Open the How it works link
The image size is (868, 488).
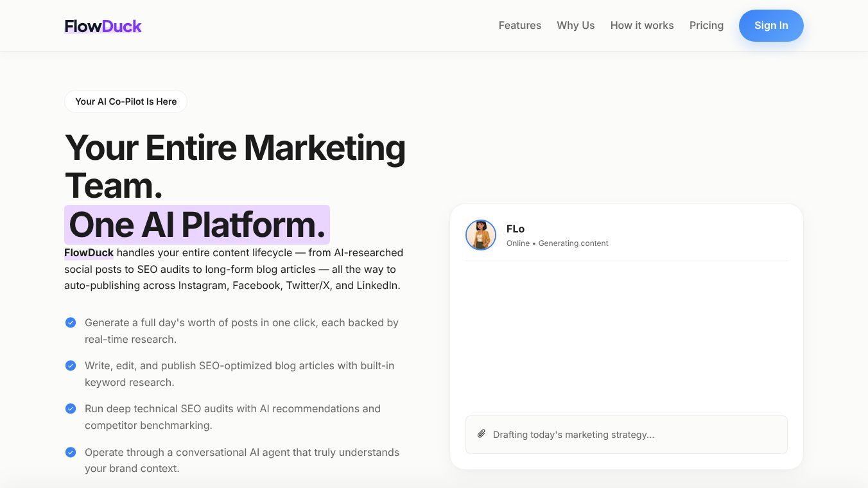coord(642,26)
